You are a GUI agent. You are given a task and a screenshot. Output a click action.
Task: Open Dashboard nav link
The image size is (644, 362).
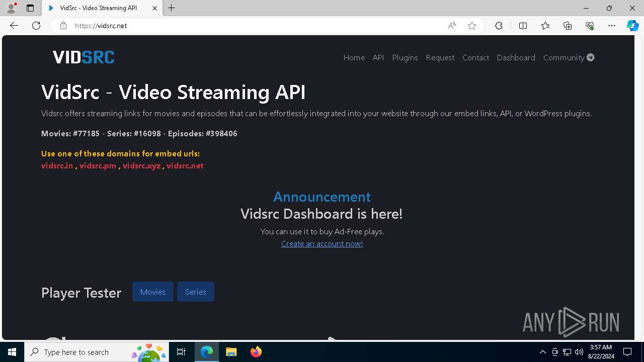click(x=516, y=57)
